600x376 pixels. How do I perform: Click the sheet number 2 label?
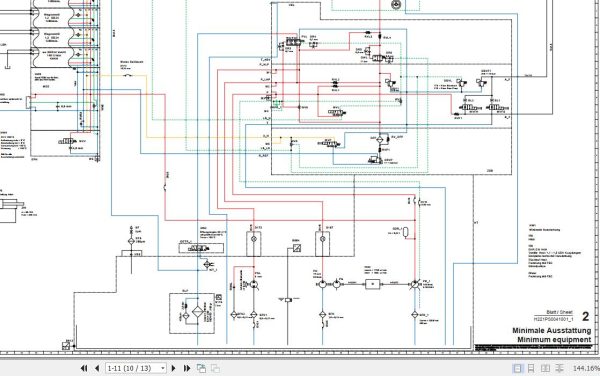click(x=585, y=316)
